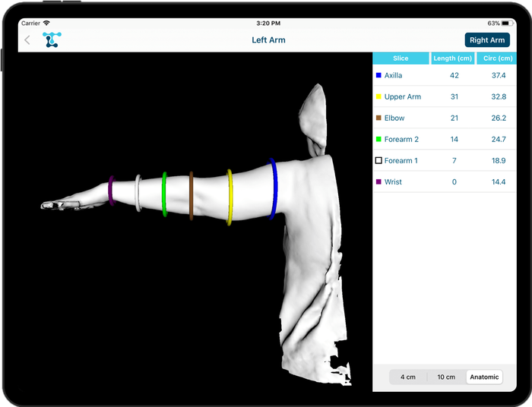Tap the app logo icon
Image resolution: width=532 pixels, height=407 pixels.
click(x=52, y=39)
